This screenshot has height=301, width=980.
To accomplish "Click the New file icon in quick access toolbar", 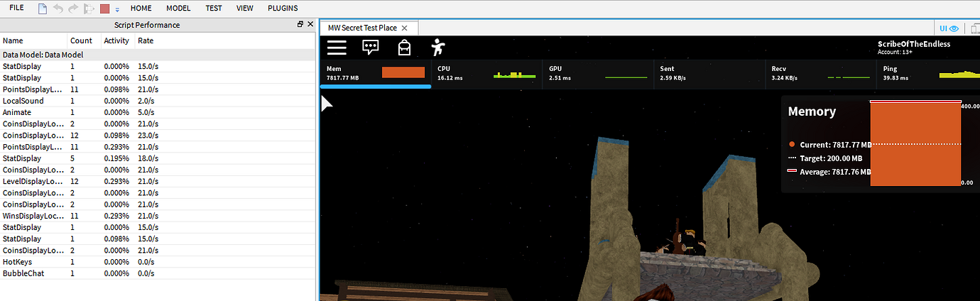I will [43, 9].
